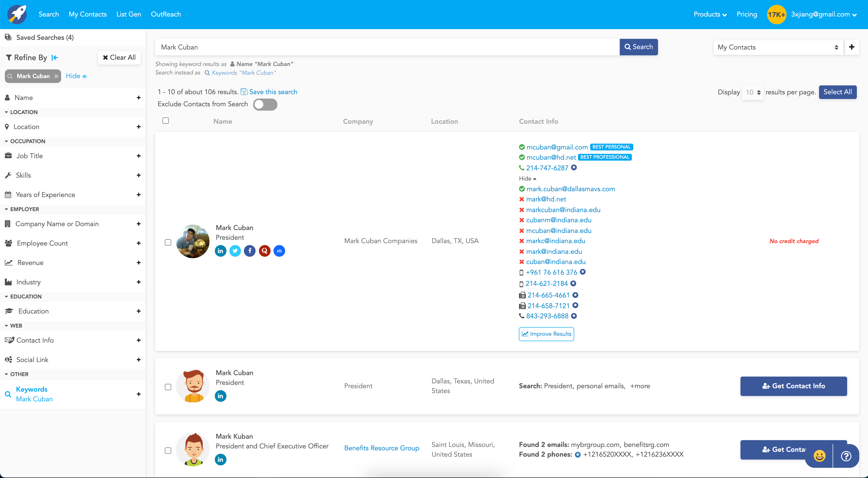
Task: Click the Saved Searches icon
Action: click(8, 37)
